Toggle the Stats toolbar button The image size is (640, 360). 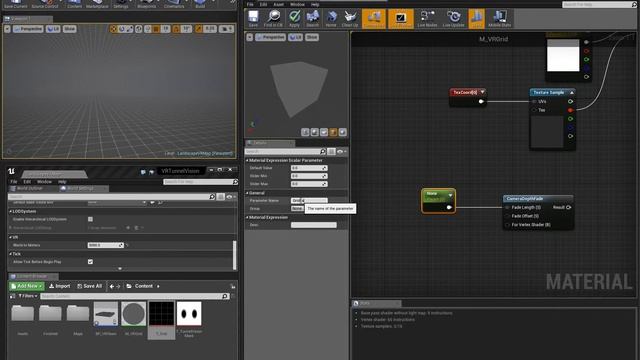[476, 19]
